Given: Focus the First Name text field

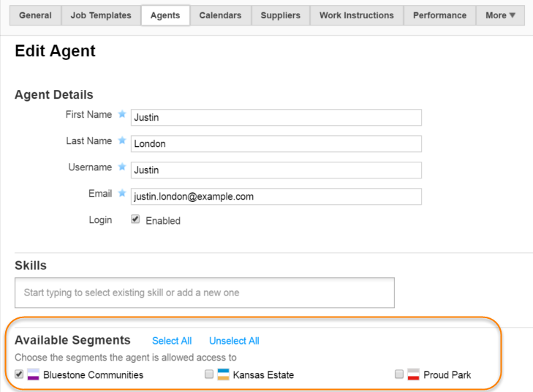Looking at the screenshot, I should [x=276, y=118].
